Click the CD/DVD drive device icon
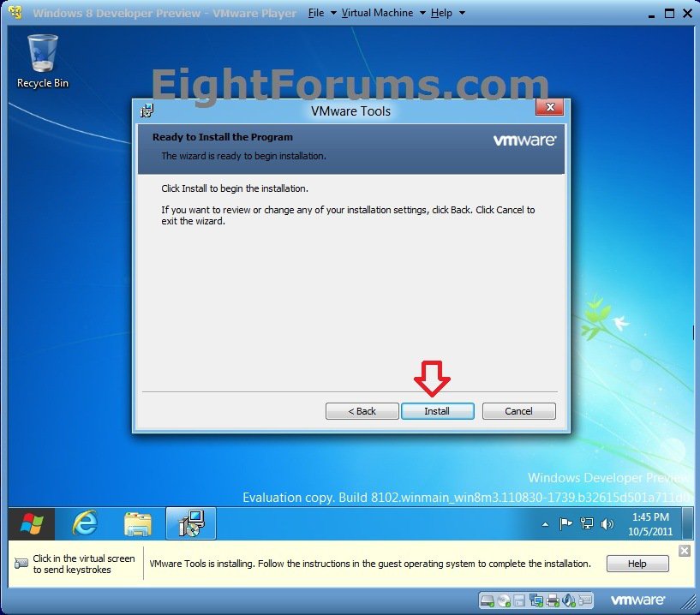Image resolution: width=700 pixels, height=615 pixels. tap(504, 600)
